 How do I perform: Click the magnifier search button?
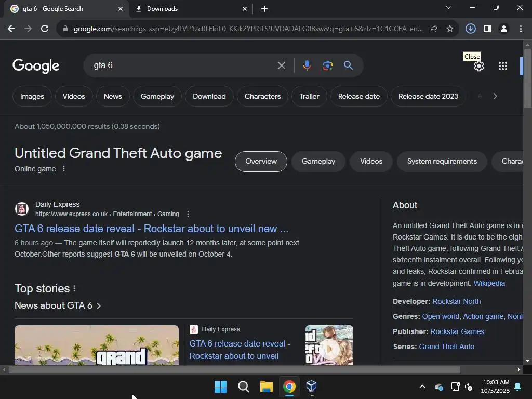coord(348,65)
